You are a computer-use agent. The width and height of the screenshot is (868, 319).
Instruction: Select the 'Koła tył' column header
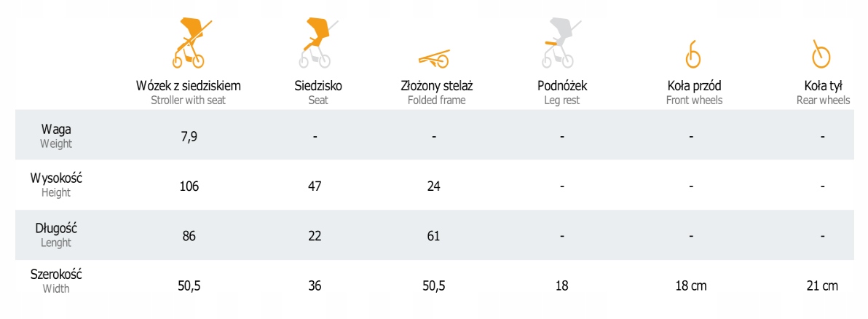tap(823, 86)
